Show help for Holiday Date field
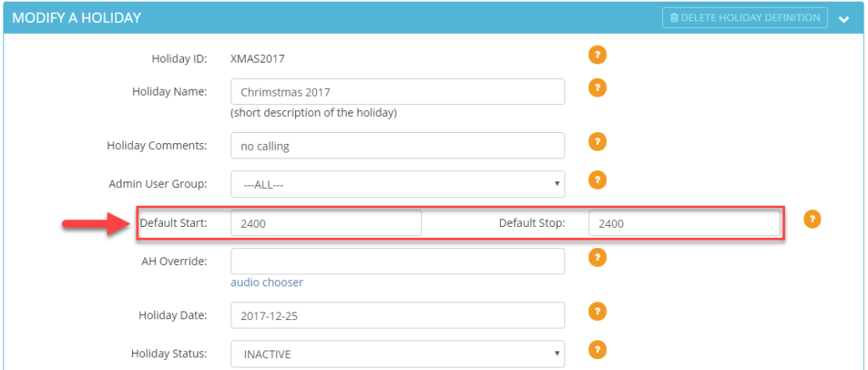The height and width of the screenshot is (370, 868). coord(598,312)
